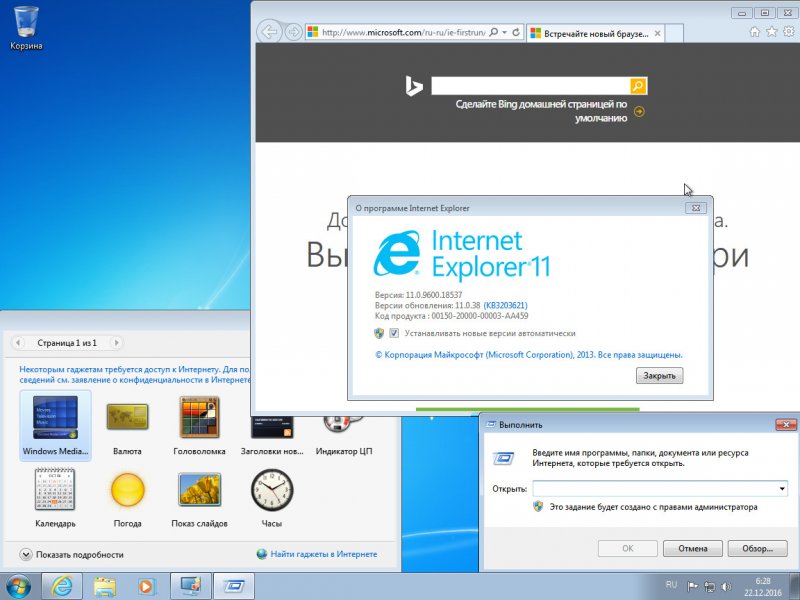The height and width of the screenshot is (600, 800).
Task: Select the Windows Media Center gadget
Action: (55, 426)
